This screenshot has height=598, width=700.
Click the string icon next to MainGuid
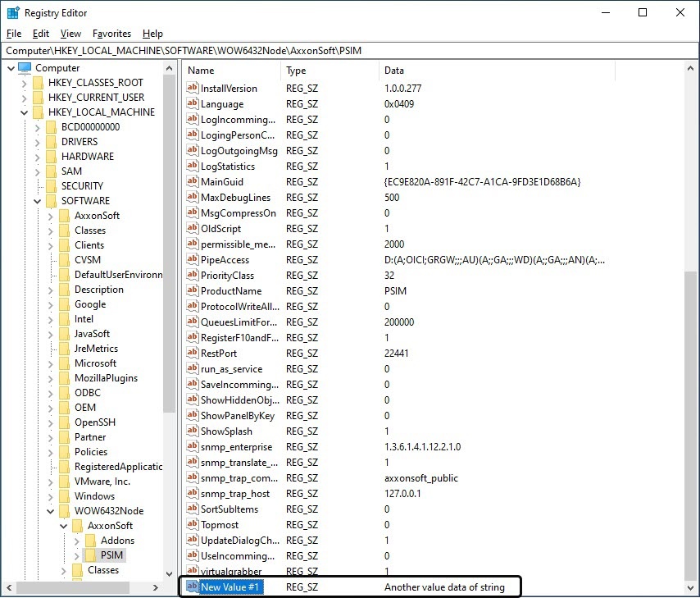193,182
